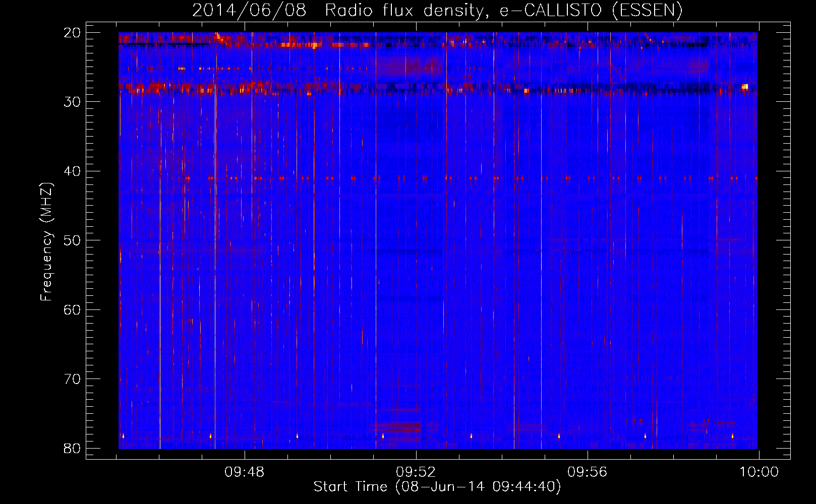Click the 10:00 time tick label

[x=759, y=472]
